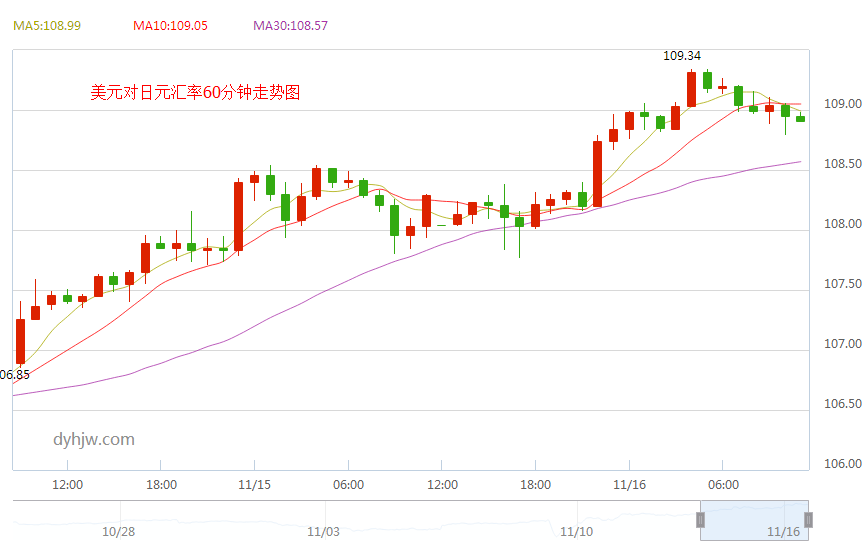
Task: Jump to 10/28 in the overview timeline
Action: click(118, 532)
